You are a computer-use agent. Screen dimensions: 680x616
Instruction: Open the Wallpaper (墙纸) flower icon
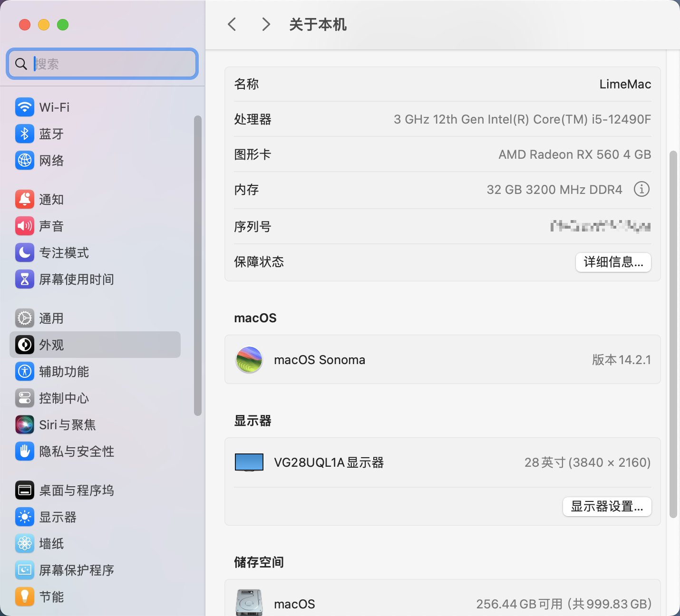click(x=25, y=543)
